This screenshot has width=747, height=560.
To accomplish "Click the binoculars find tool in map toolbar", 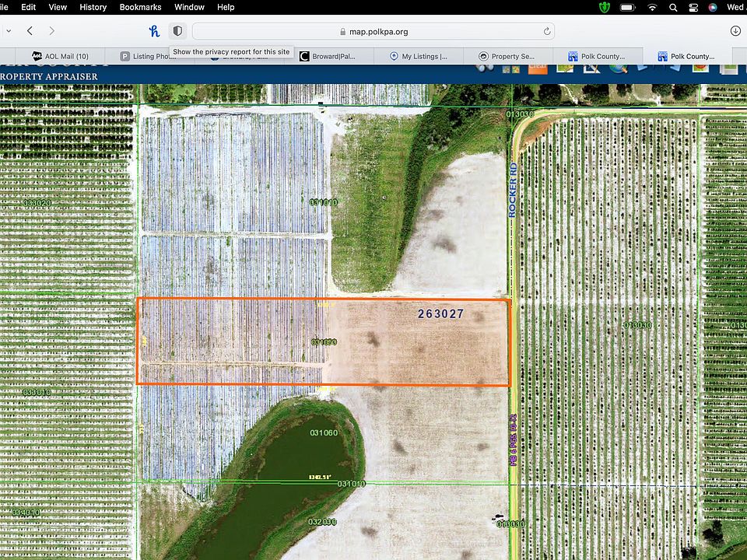I will (x=486, y=68).
